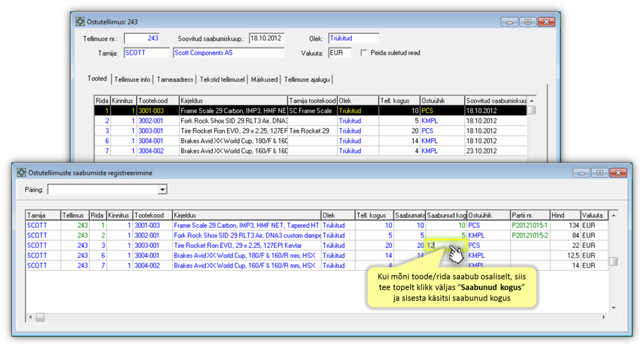The width and height of the screenshot is (644, 348).
Task: Click the vertical scrollbar thumb of the order lines table
Action: pos(532,110)
